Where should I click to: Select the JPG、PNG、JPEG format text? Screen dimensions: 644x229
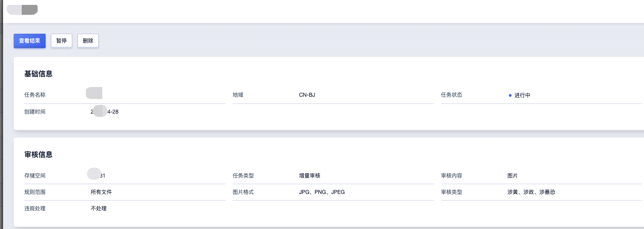click(322, 192)
